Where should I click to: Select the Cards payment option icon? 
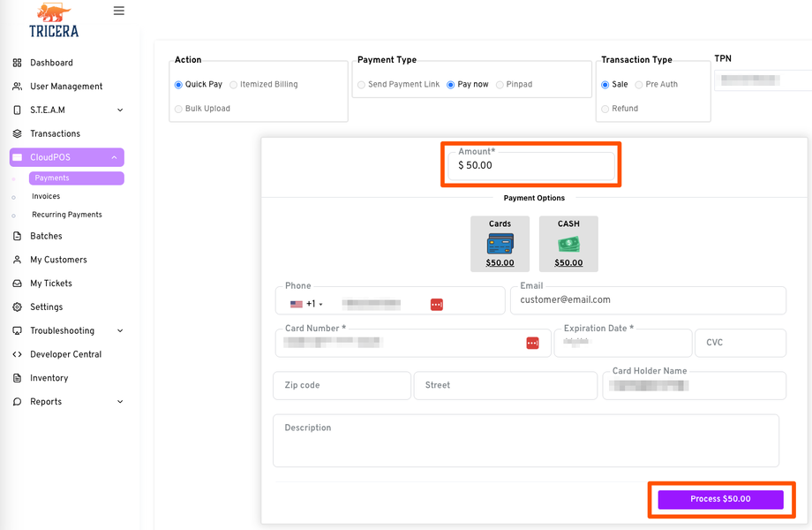[500, 244]
